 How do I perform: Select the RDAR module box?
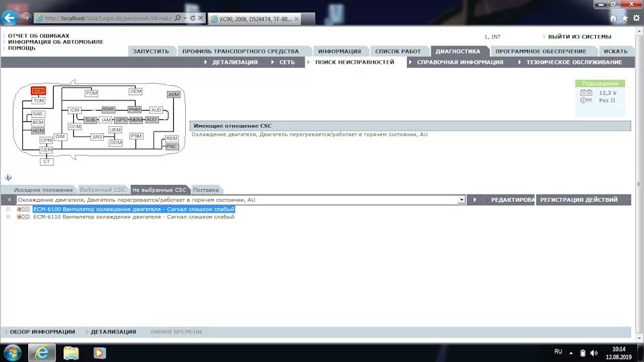[109, 109]
